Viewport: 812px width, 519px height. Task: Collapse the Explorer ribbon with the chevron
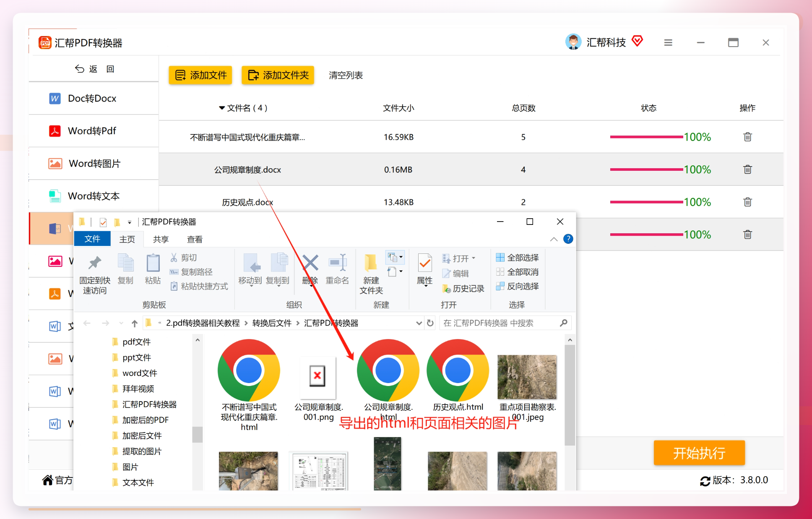click(x=554, y=239)
